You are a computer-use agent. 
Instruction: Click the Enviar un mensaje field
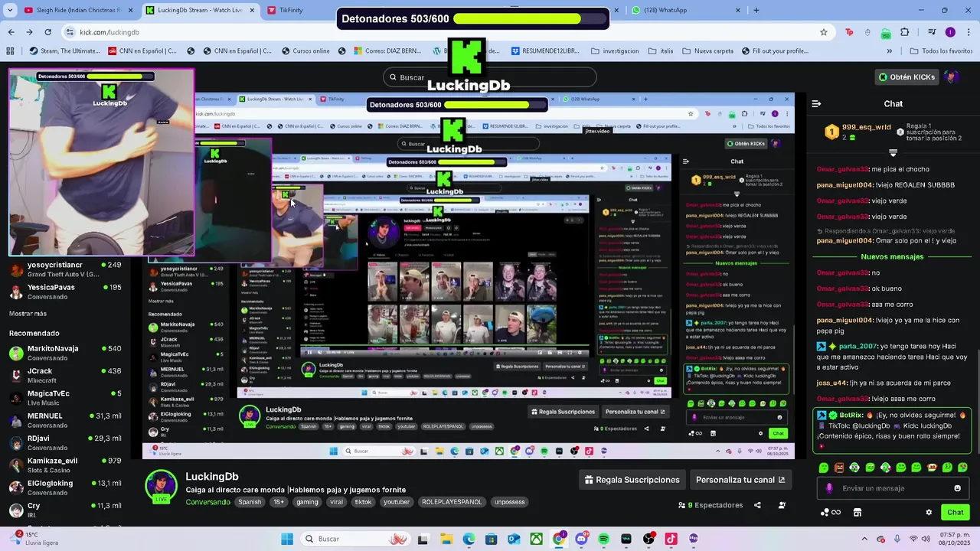tap(893, 488)
